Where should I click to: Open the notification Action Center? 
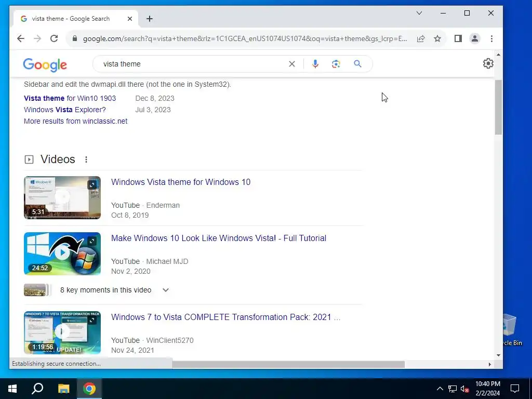coord(515,389)
